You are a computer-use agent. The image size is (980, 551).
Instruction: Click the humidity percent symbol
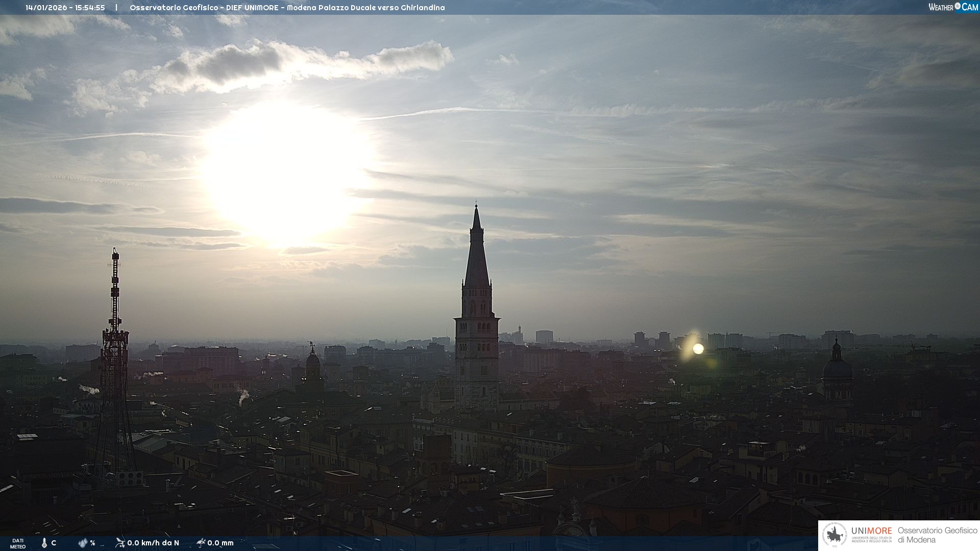tap(92, 543)
